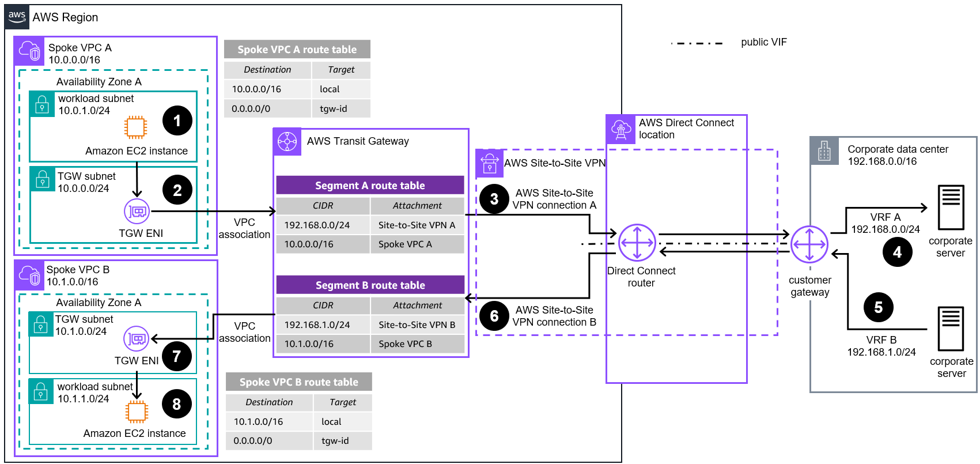The width and height of the screenshot is (980, 464).
Task: Select the 192.168.0.0/24 CIDR cell in Segment A
Action: pyautogui.click(x=323, y=225)
